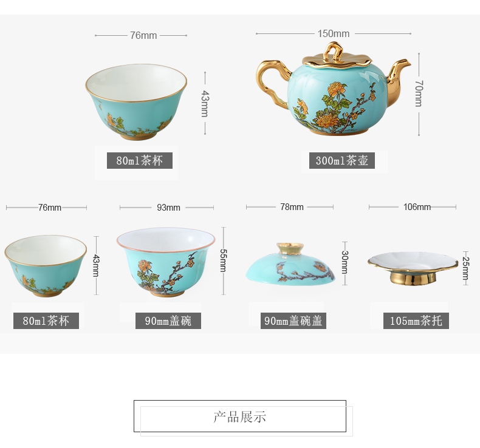Viewport: 480px width, 448px height.
Task: Click the 70mm teapot height text
Action: (x=419, y=93)
